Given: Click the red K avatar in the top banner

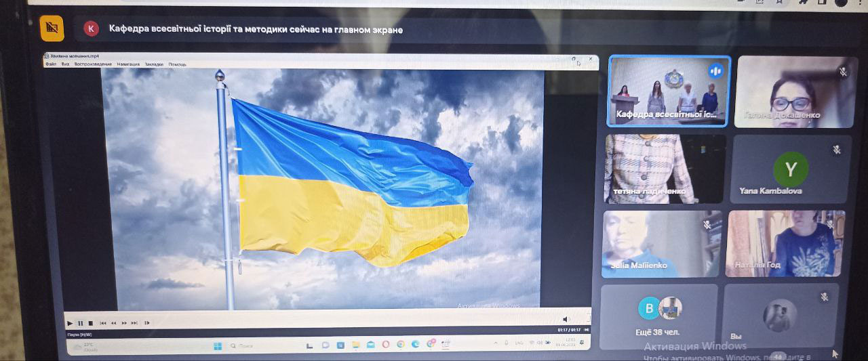Looking at the screenshot, I should tap(91, 29).
